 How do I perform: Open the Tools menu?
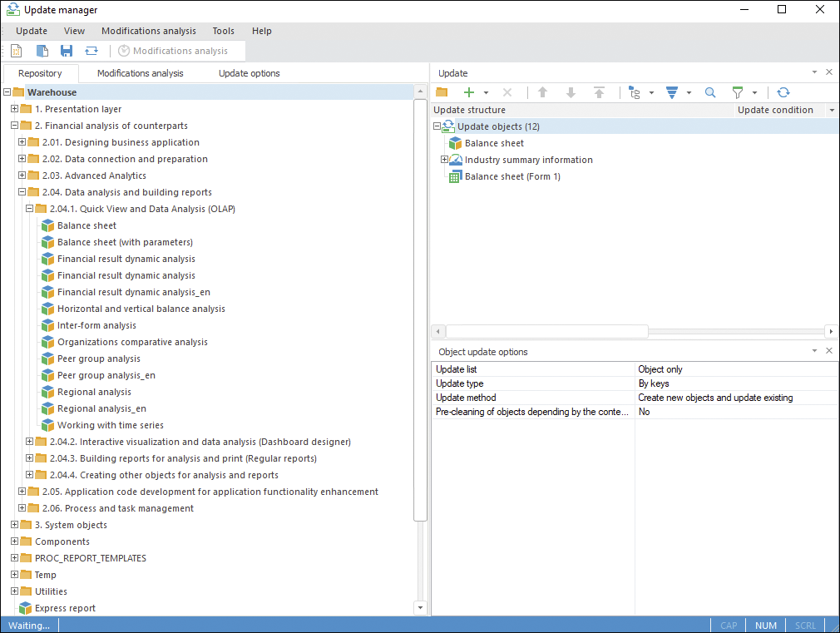[x=223, y=31]
